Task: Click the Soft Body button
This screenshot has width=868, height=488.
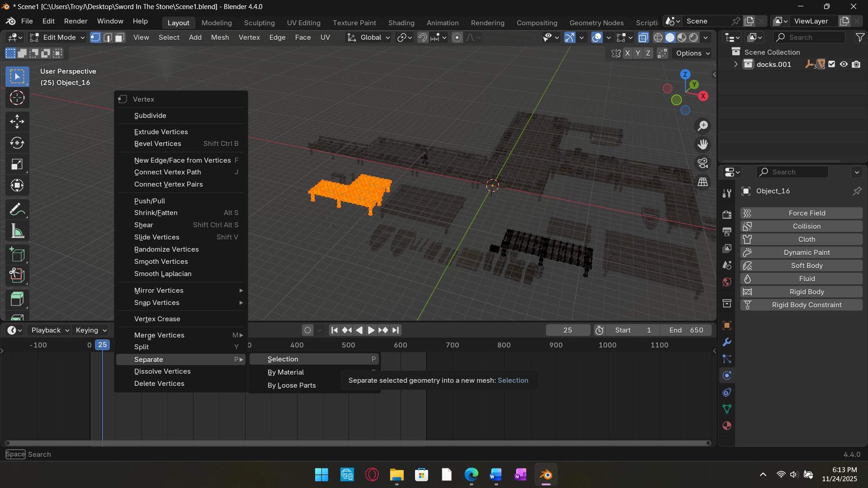Action: coord(802,266)
